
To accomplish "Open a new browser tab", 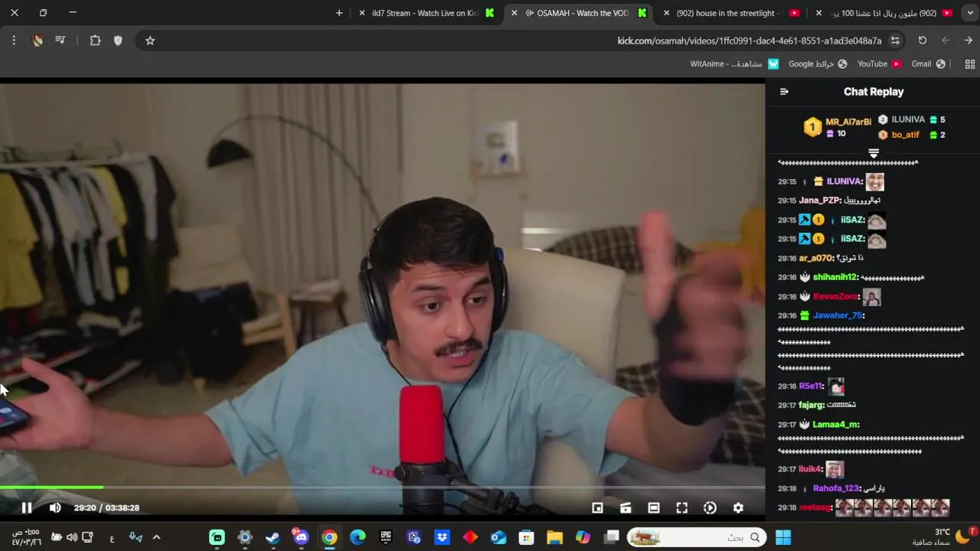I will point(339,13).
